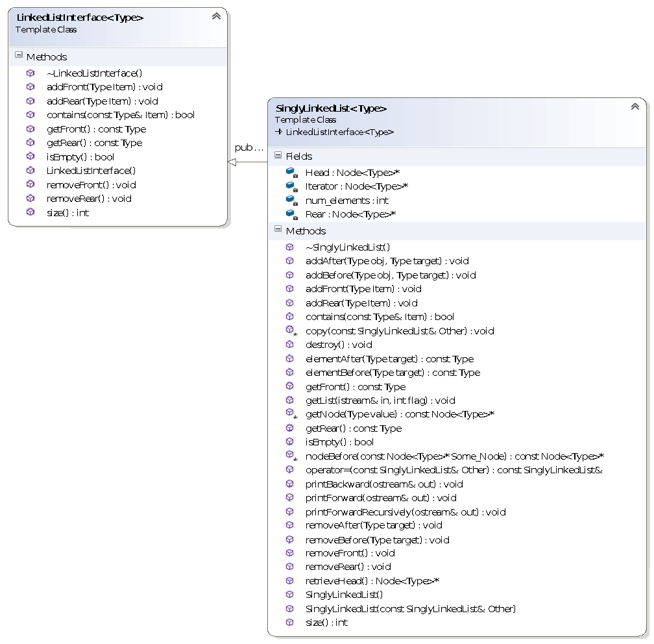Click the protected getNode method icon
The image size is (654, 644).
[291, 414]
